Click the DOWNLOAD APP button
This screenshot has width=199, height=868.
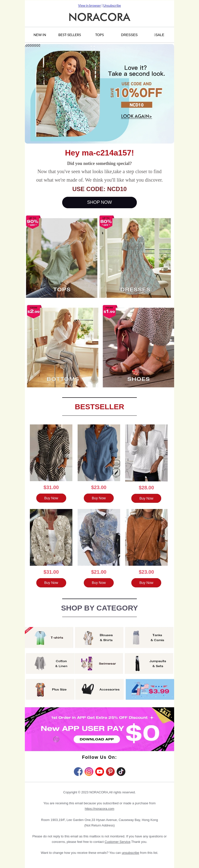(x=97, y=739)
